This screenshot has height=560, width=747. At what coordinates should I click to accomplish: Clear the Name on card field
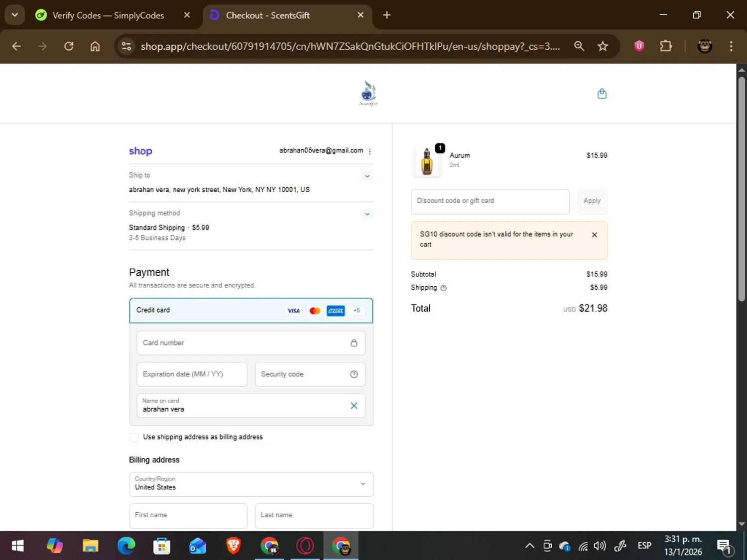pyautogui.click(x=354, y=406)
